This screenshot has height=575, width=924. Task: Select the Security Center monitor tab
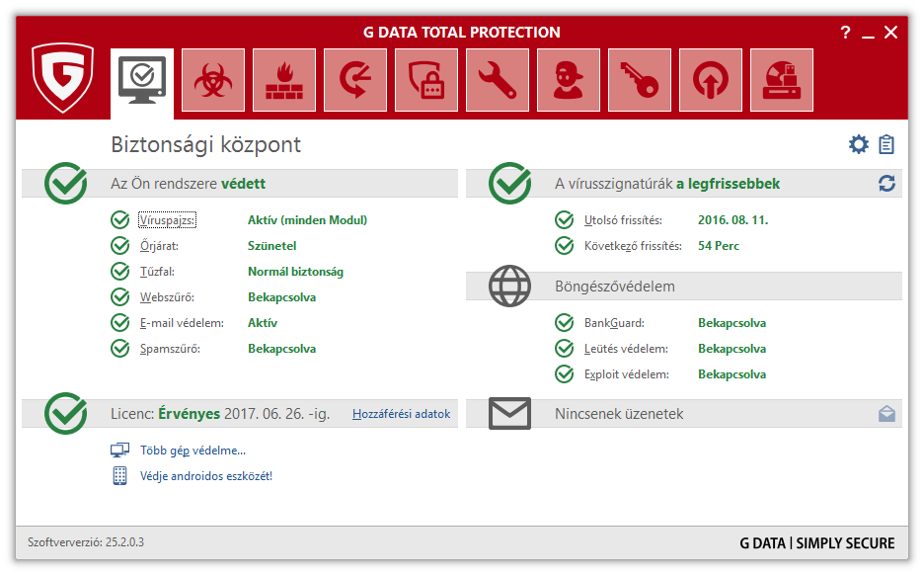[142, 80]
